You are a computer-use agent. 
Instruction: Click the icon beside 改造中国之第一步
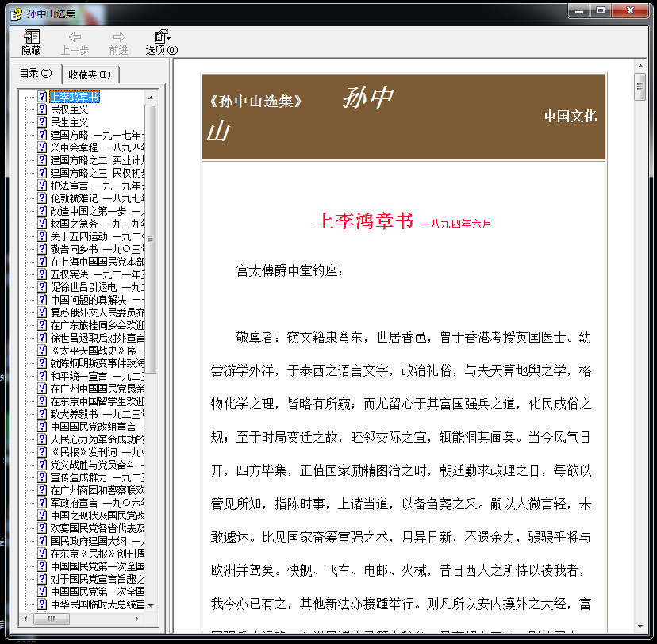pyautogui.click(x=42, y=211)
